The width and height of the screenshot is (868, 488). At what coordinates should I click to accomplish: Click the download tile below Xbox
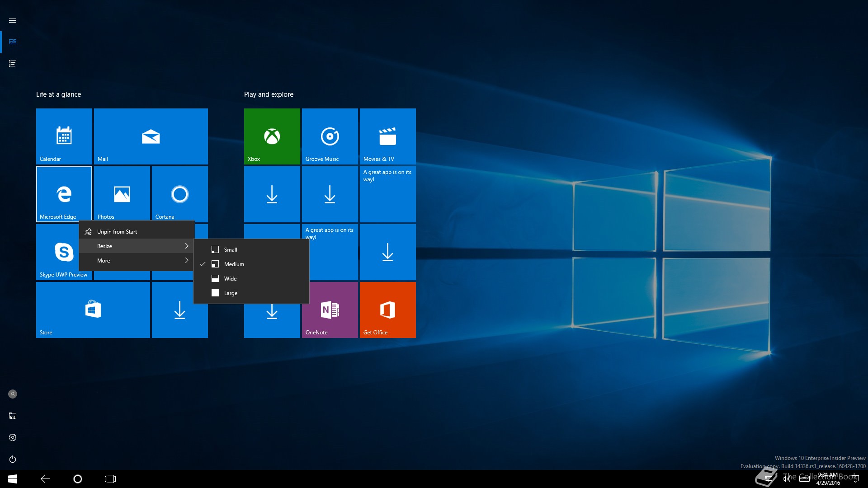point(272,194)
